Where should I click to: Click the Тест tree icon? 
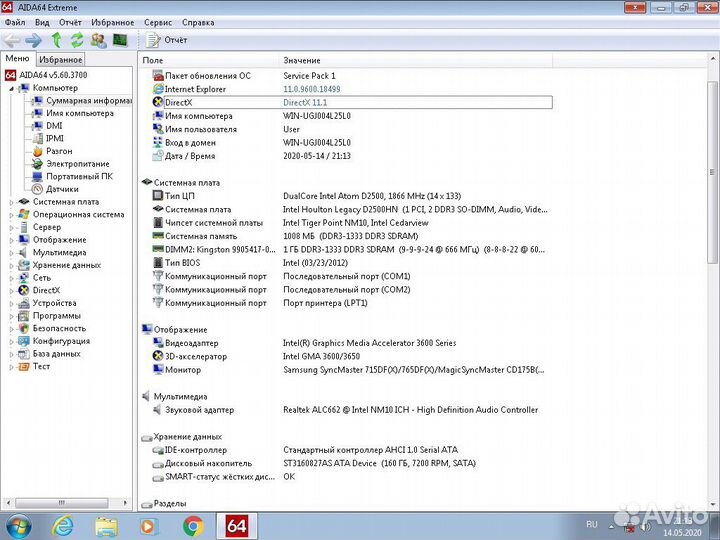[x=23, y=366]
